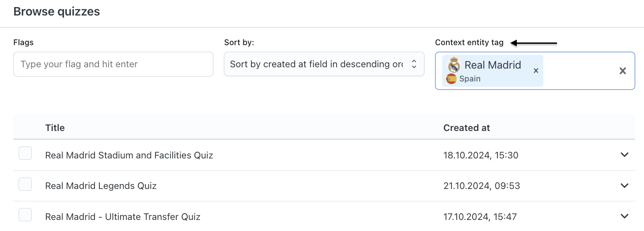Click the Title column header
The image size is (644, 231).
(x=55, y=128)
